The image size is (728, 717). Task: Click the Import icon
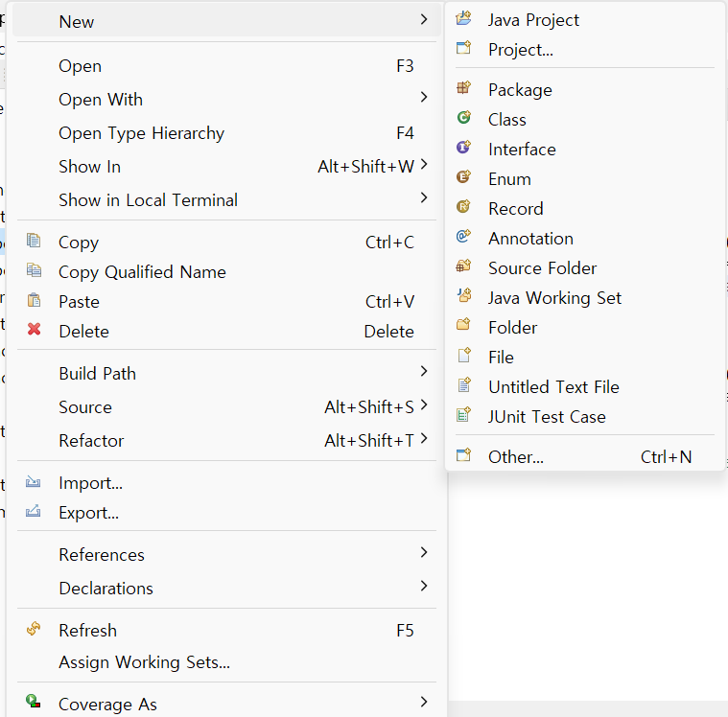(33, 482)
